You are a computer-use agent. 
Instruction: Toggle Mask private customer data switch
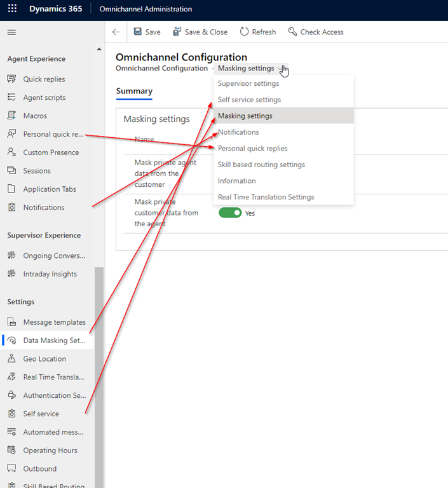(230, 213)
